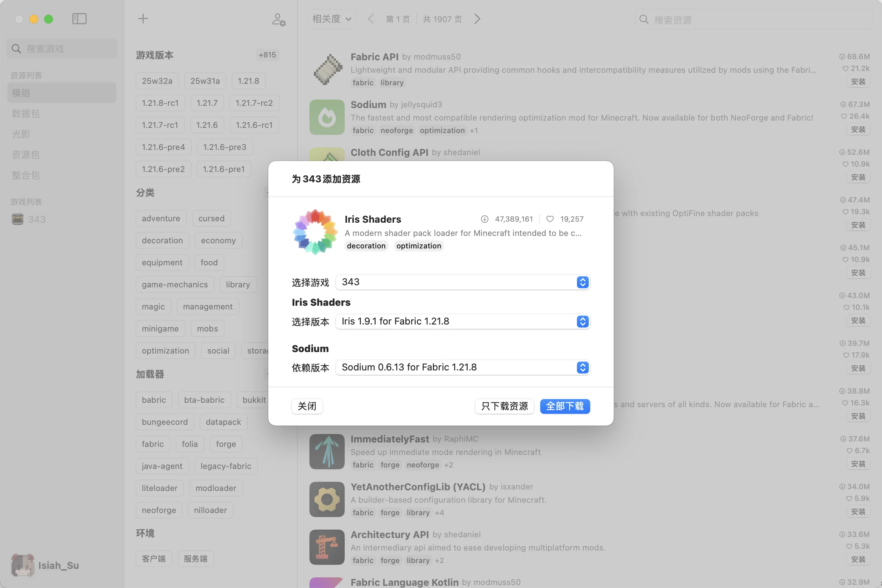The image size is (882, 588).
Task: Click the Architecture API crane icon
Action: (327, 547)
